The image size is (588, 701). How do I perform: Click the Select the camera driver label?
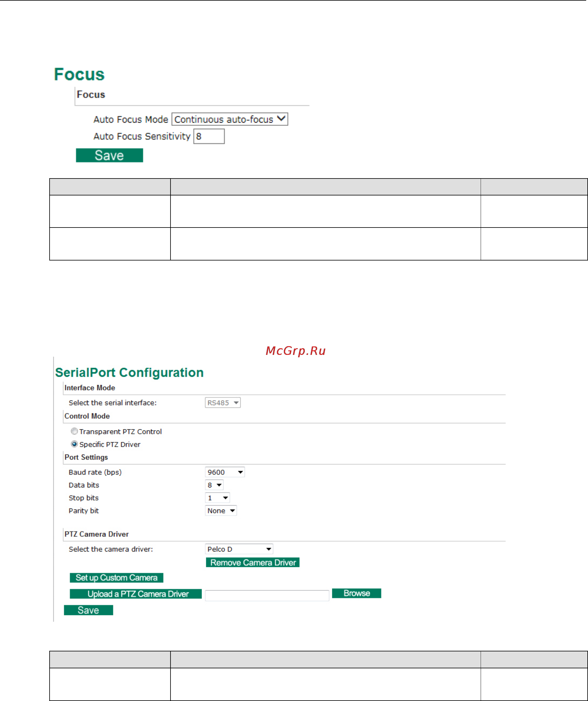pos(111,549)
